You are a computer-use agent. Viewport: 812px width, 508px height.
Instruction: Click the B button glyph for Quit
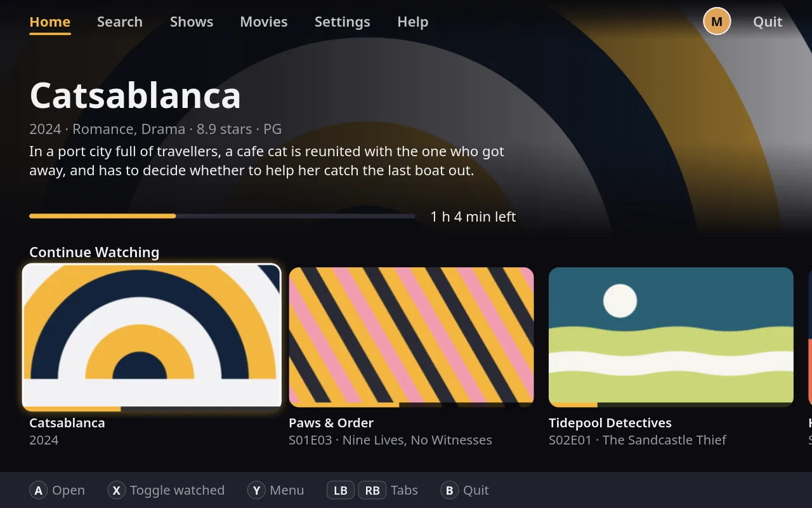coord(449,490)
